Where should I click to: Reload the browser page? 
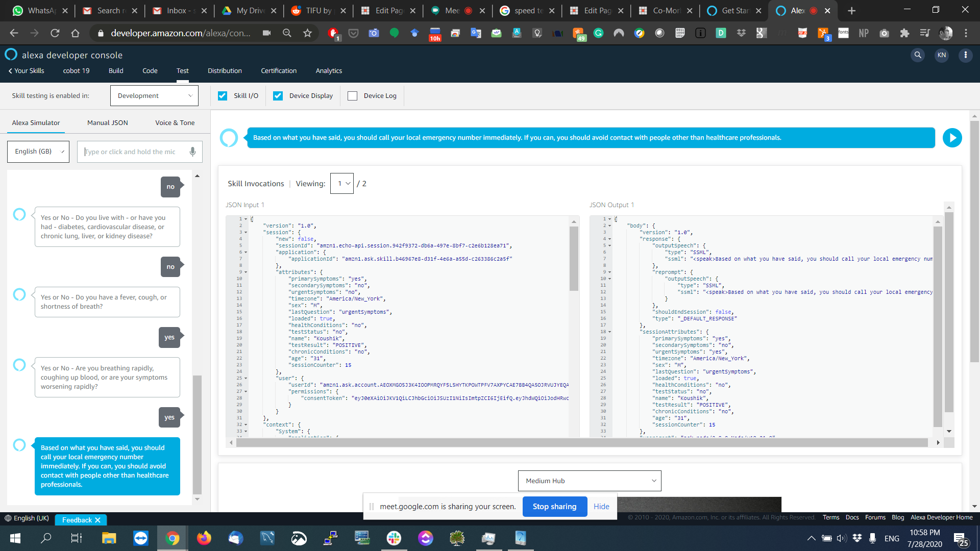click(55, 33)
